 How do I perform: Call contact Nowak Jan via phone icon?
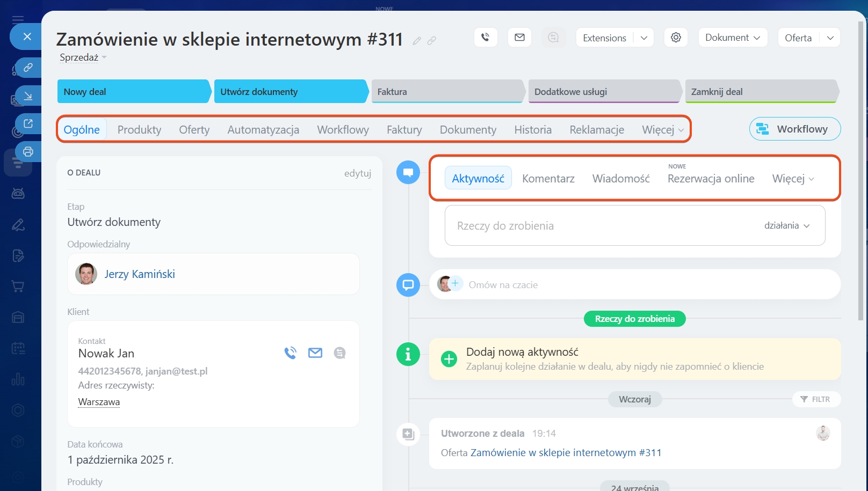point(290,353)
